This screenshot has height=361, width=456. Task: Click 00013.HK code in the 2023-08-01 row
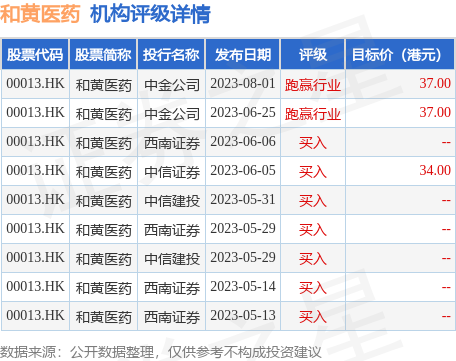35,83
